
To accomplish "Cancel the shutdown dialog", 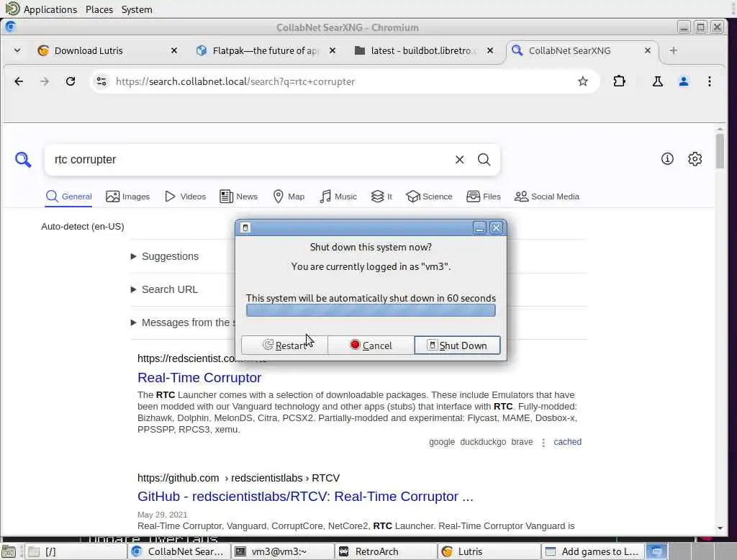I will [x=371, y=345].
